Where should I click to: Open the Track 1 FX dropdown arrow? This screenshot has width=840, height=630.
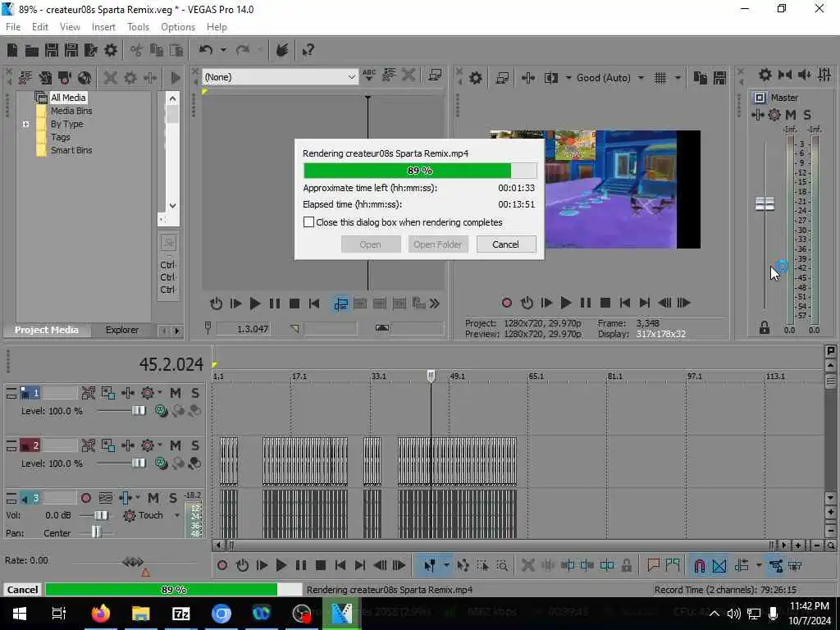tap(160, 393)
